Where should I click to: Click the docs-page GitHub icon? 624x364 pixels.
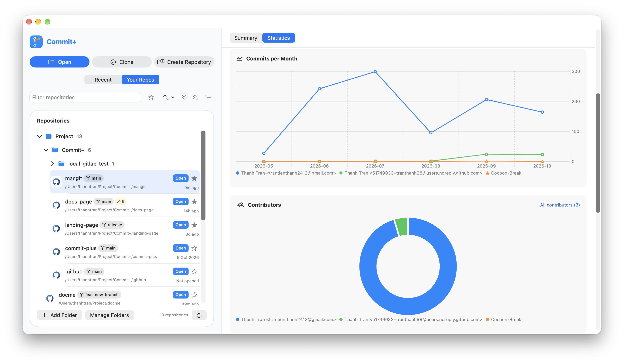[x=56, y=205]
